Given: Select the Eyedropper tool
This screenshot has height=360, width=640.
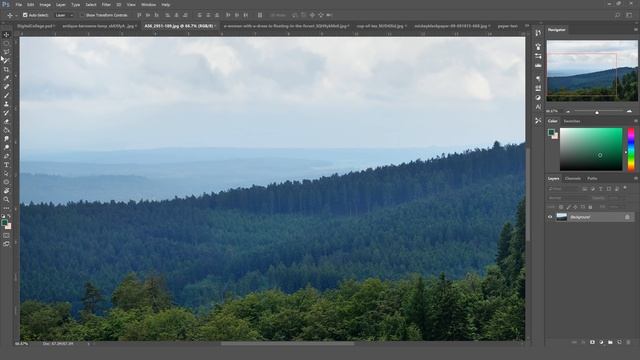Looking at the screenshot, I should [x=6, y=78].
